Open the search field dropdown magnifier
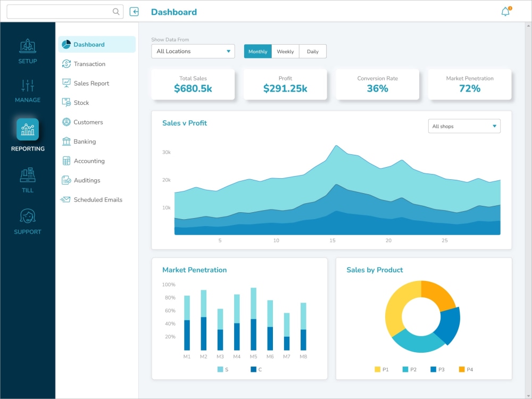Image resolution: width=532 pixels, height=399 pixels. [115, 11]
